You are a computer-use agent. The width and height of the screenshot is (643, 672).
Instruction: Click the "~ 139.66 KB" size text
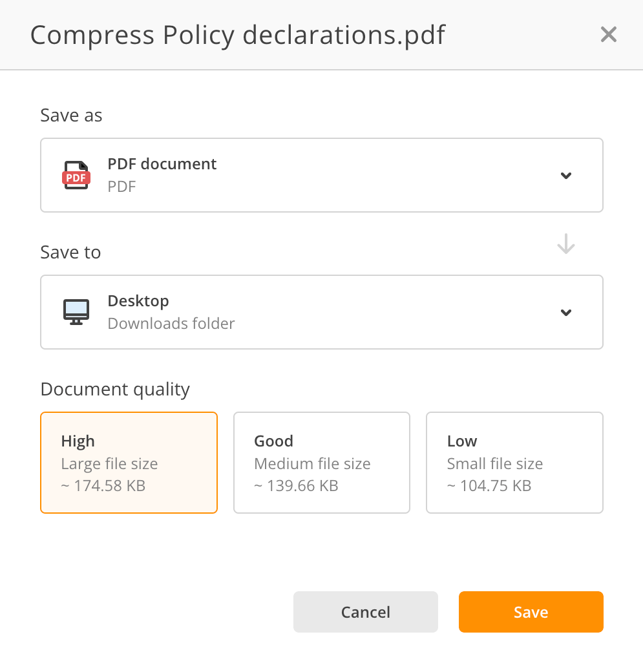(296, 486)
